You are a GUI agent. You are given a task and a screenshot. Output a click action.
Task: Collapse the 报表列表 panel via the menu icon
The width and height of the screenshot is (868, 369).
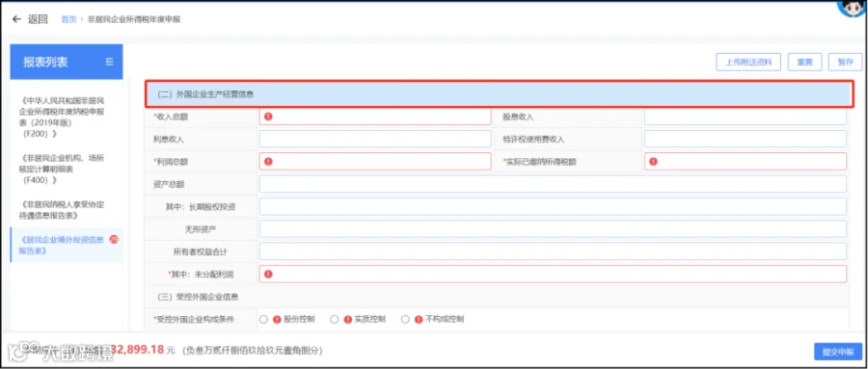click(x=110, y=62)
